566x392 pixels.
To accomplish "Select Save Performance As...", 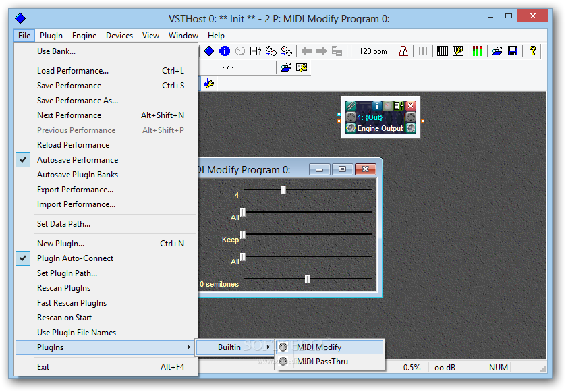I will tap(106, 101).
